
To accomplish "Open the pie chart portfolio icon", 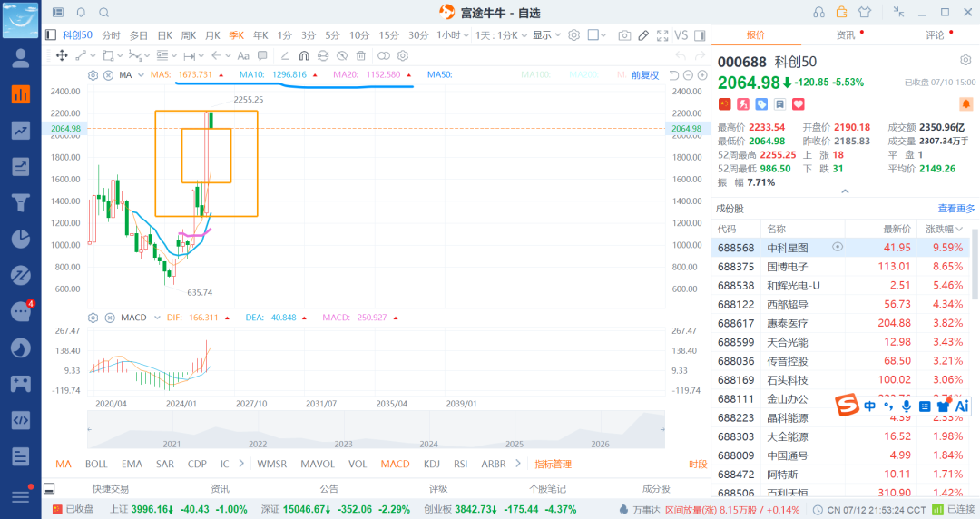I will 21,239.
